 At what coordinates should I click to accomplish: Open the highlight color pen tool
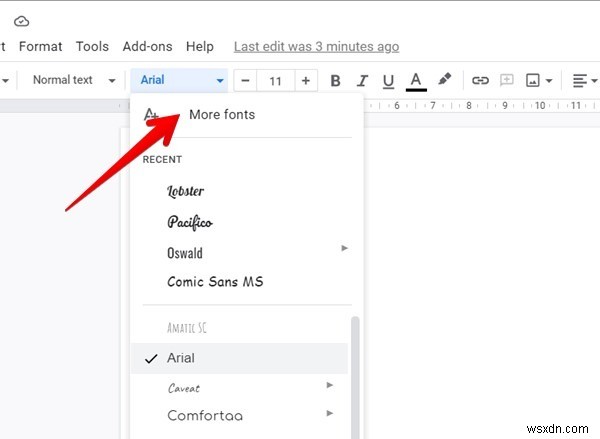(x=444, y=80)
